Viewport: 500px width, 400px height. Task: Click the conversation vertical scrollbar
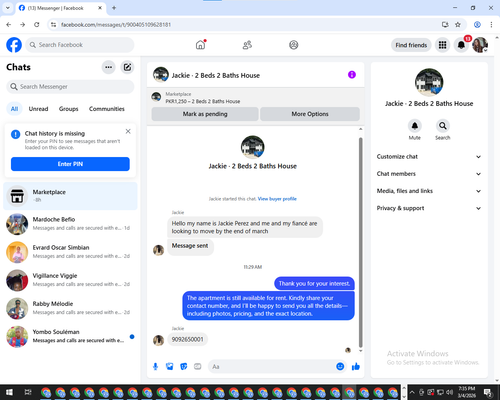click(360, 243)
